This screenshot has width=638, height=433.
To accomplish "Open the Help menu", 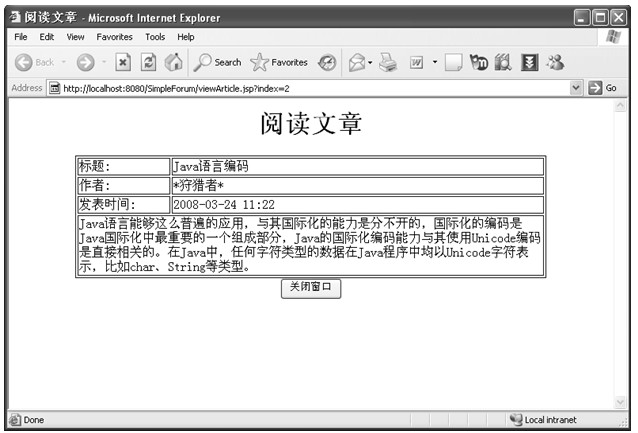I will tap(186, 37).
